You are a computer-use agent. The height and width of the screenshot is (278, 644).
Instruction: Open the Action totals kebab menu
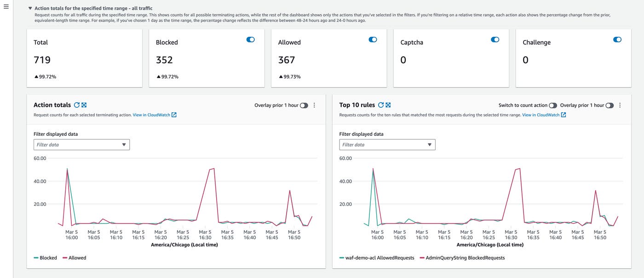click(x=314, y=105)
